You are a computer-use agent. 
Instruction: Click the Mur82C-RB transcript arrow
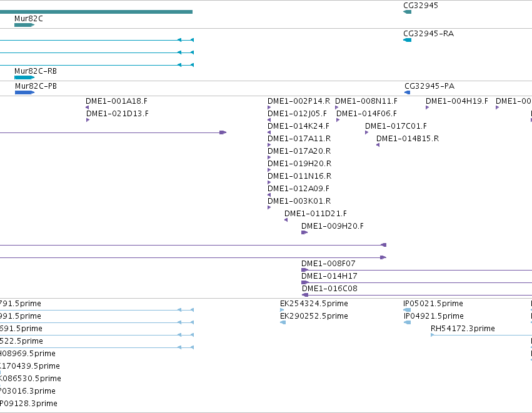tap(24, 77)
